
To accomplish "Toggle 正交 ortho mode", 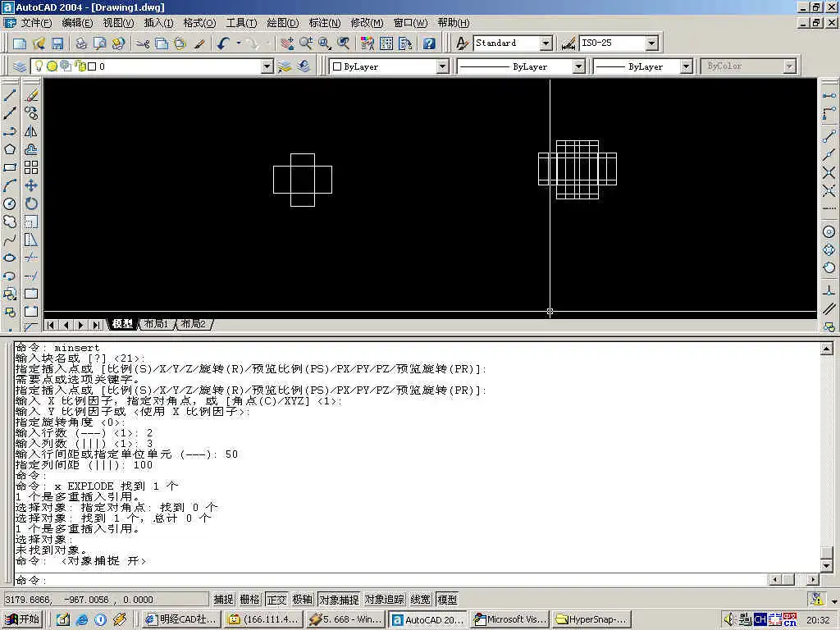I will tap(276, 600).
